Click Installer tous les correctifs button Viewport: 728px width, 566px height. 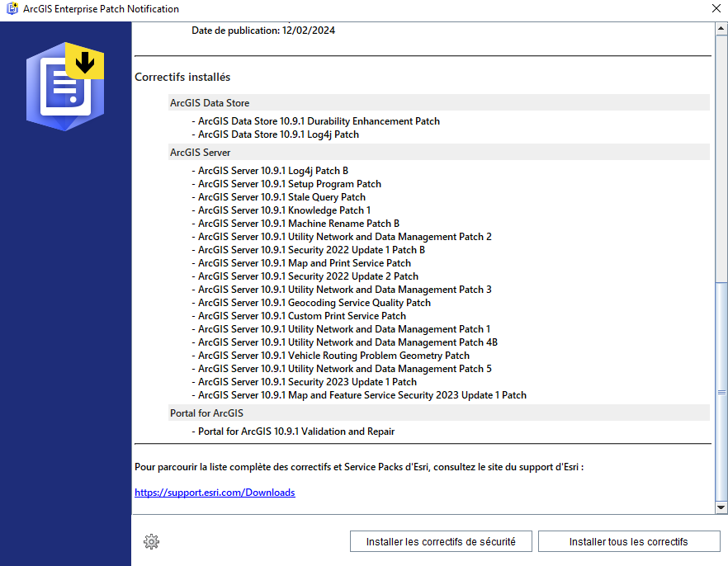(x=629, y=541)
